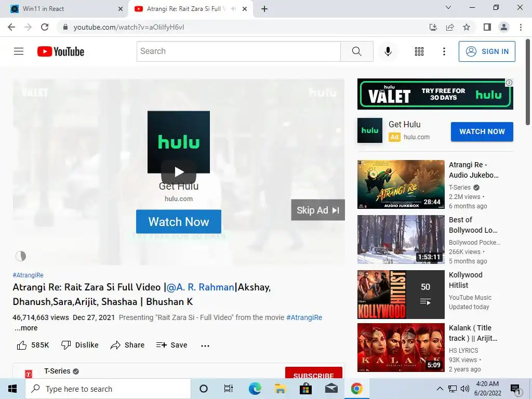Open Task View on the taskbar
532x399 pixels.
[229, 389]
